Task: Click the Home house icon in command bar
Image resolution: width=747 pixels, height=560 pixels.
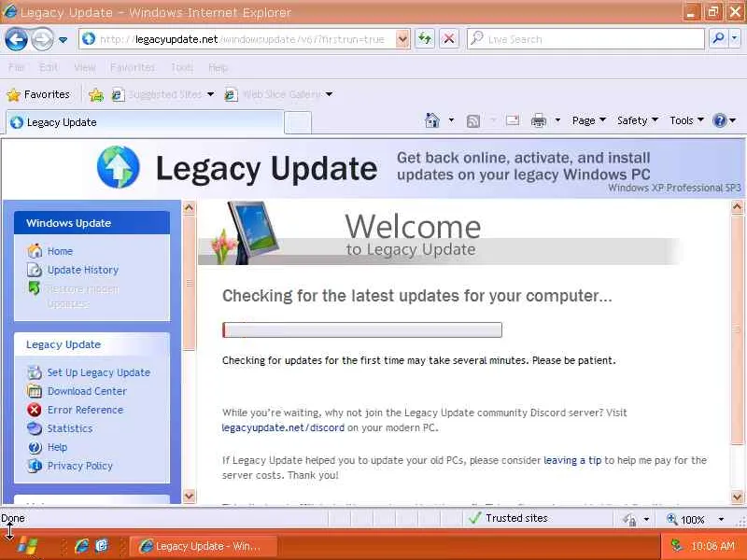Action: (432, 120)
